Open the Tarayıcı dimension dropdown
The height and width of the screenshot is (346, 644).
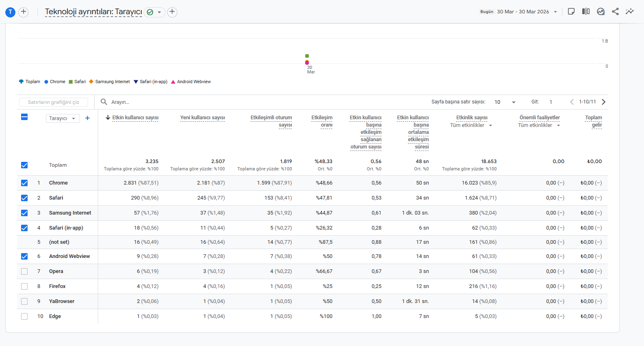click(62, 118)
